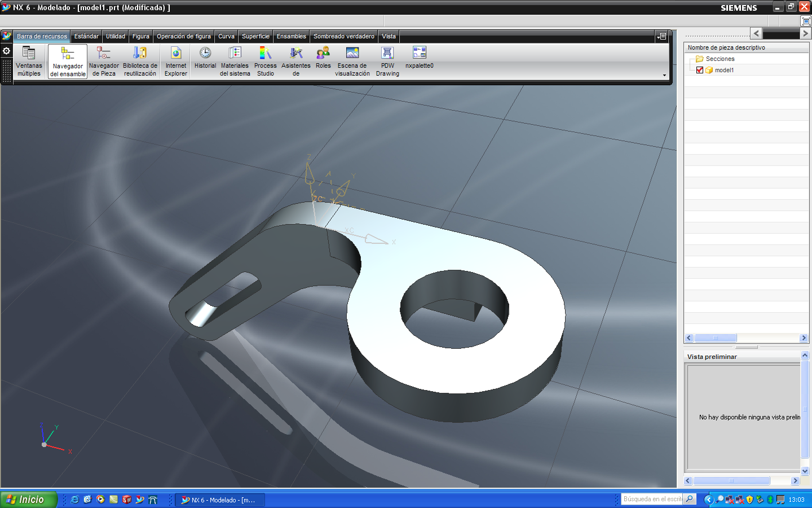Switch to the Curva tab
This screenshot has width=812, height=508.
(x=226, y=36)
